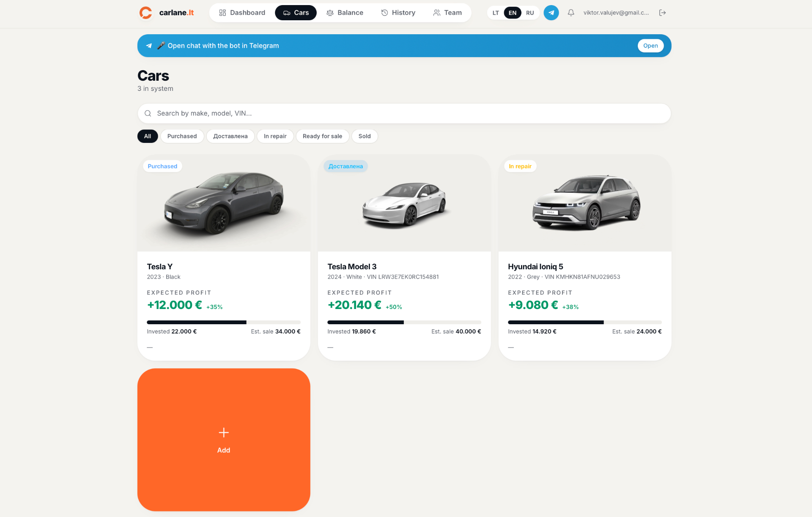Click the +9.080 € profit value

[x=533, y=305]
